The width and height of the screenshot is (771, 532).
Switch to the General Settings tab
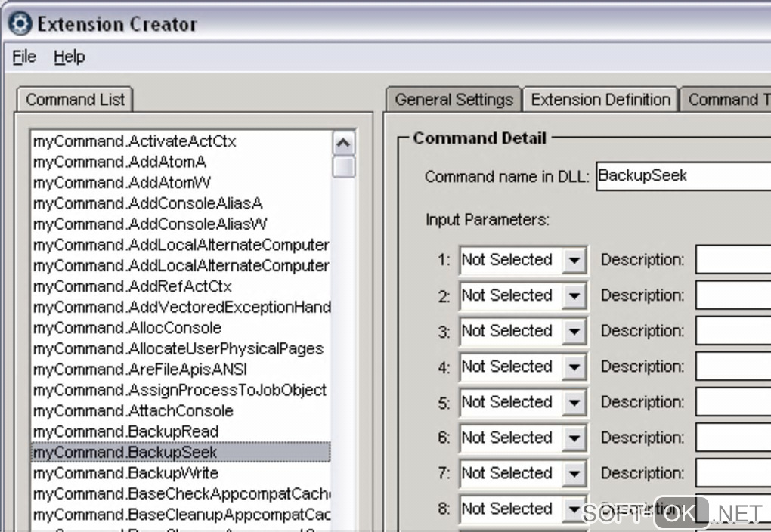tap(454, 100)
